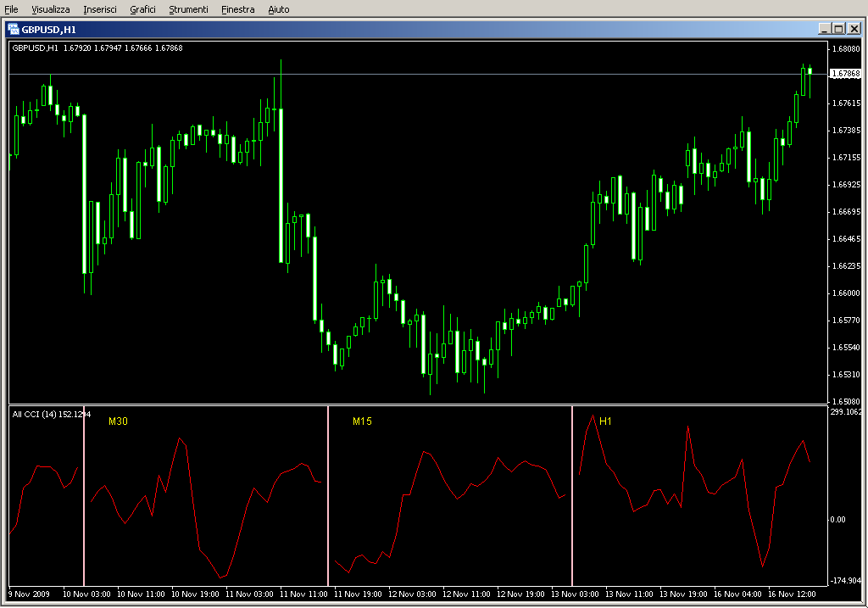Click the 9 Nov 2009 time label
This screenshot has height=608, width=868.
point(29,594)
